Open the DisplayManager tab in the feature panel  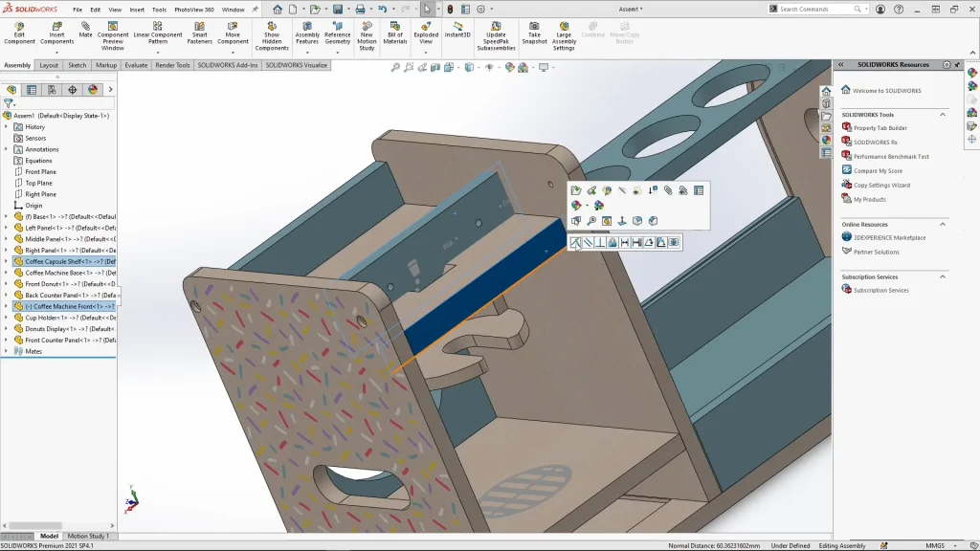(x=92, y=90)
